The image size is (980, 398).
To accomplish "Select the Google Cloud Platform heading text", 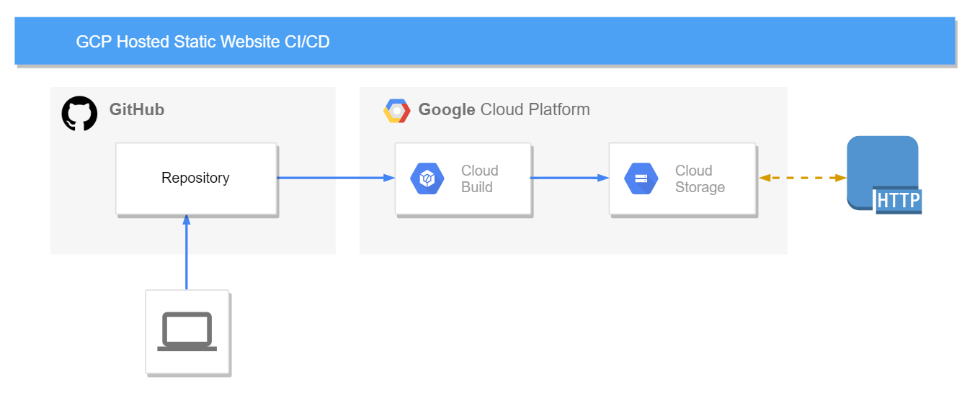I will [504, 109].
